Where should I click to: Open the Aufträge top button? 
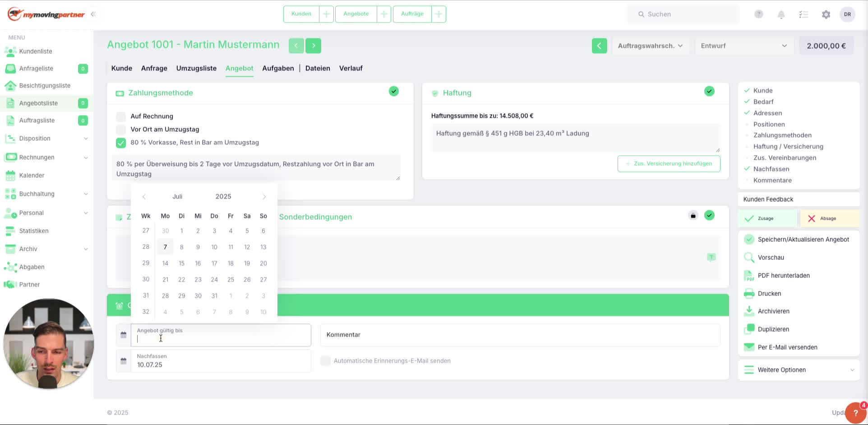pyautogui.click(x=412, y=14)
